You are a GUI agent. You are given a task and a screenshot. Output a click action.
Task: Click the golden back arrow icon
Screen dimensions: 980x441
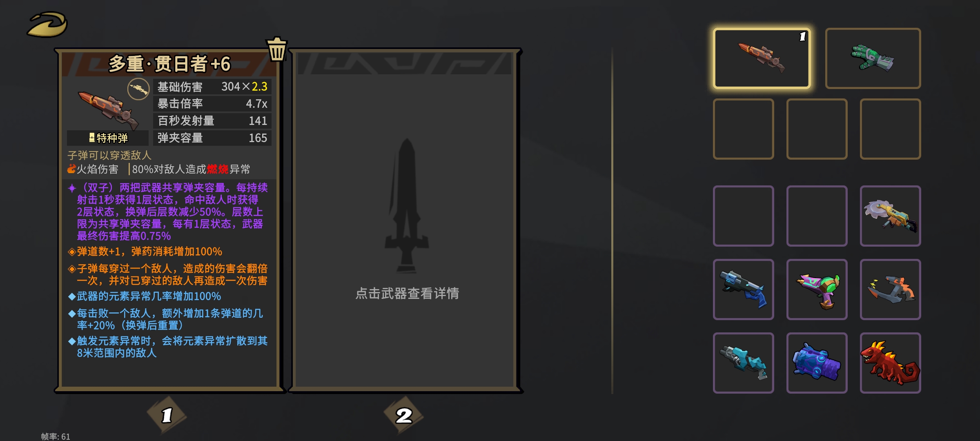tap(47, 24)
